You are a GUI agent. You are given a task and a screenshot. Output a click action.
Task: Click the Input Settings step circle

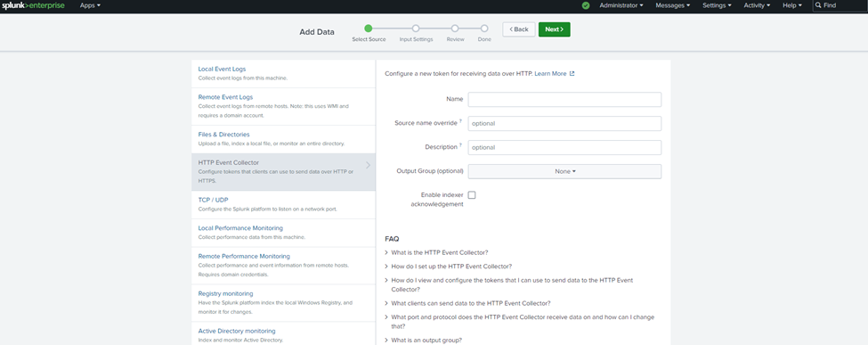(x=416, y=29)
